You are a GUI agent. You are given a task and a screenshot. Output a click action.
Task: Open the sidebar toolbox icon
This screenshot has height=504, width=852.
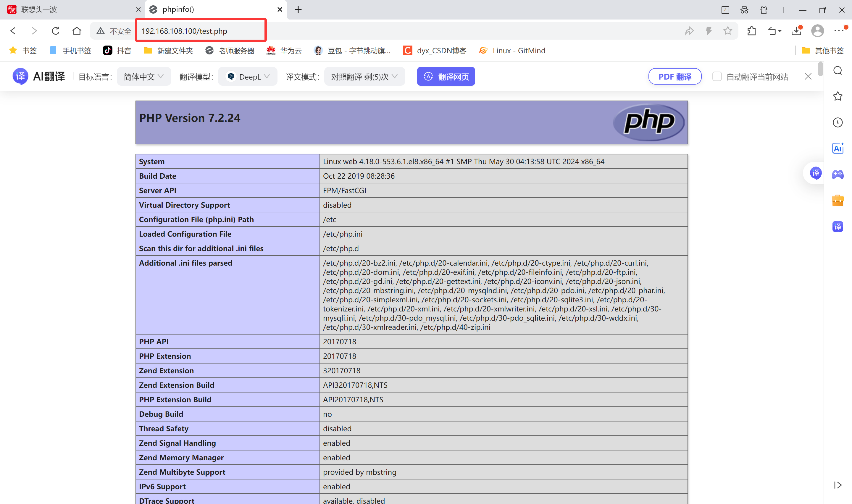click(838, 200)
